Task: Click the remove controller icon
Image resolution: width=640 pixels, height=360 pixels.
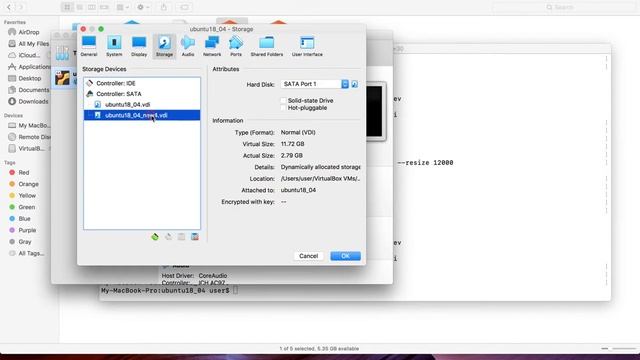Action: tap(168, 237)
